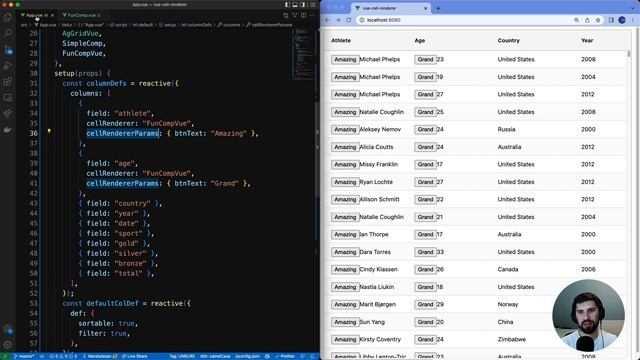The image size is (640, 360).
Task: Click the browser Forward arrow
Action: (x=338, y=20)
